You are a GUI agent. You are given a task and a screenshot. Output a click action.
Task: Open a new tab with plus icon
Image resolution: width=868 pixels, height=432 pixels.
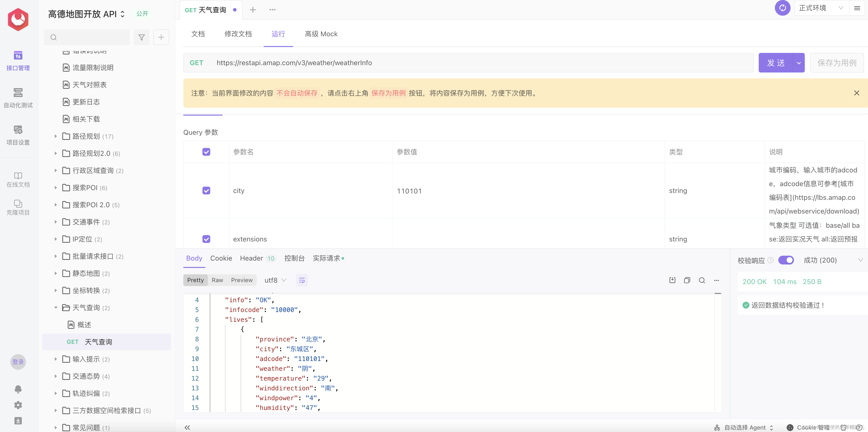click(x=253, y=10)
